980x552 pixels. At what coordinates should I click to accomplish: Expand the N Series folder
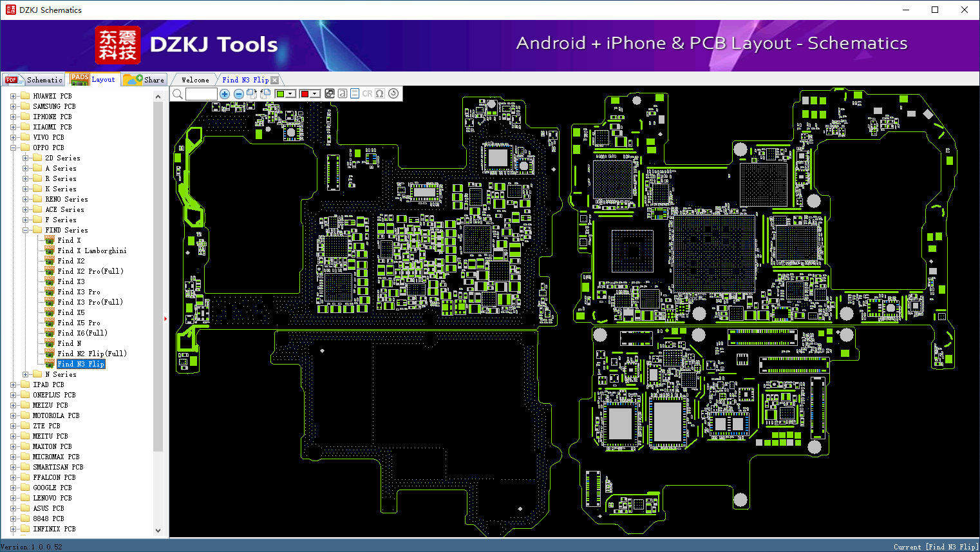[25, 374]
